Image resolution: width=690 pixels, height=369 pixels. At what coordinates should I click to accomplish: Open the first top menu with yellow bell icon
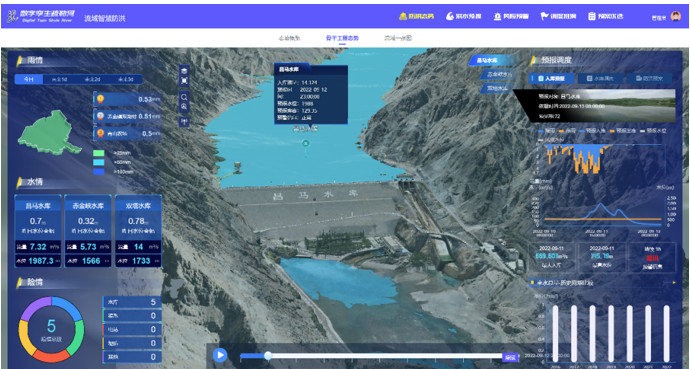(416, 16)
